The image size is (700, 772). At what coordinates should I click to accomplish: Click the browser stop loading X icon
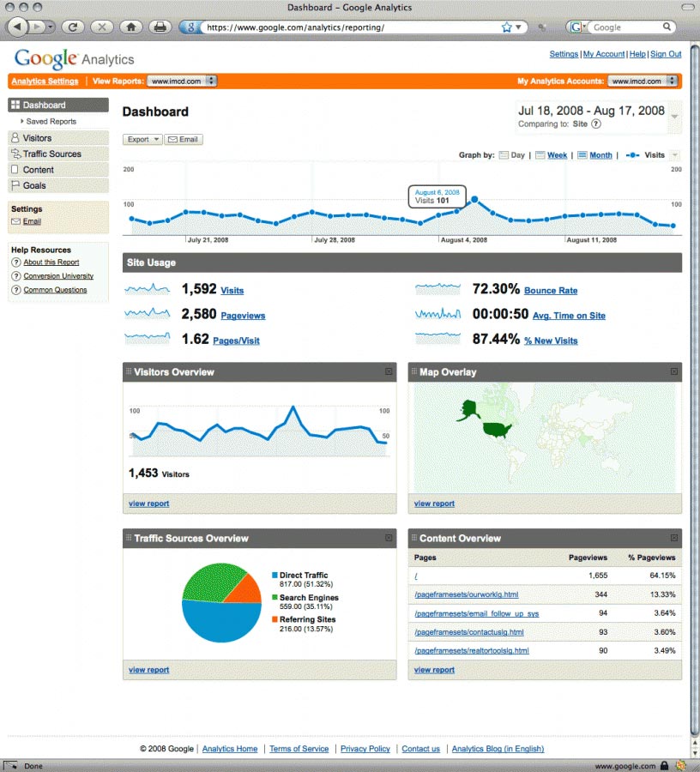(102, 27)
